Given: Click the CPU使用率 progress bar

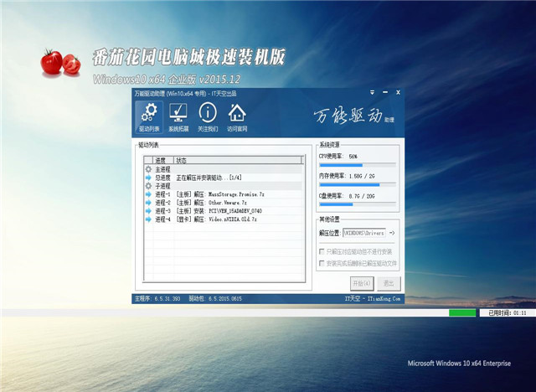Looking at the screenshot, I should [358, 165].
